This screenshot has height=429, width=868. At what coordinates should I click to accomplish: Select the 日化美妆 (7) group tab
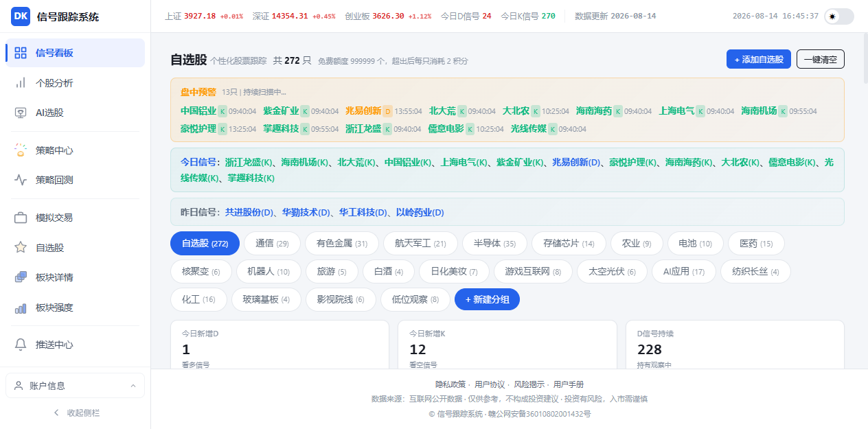pyautogui.click(x=454, y=271)
